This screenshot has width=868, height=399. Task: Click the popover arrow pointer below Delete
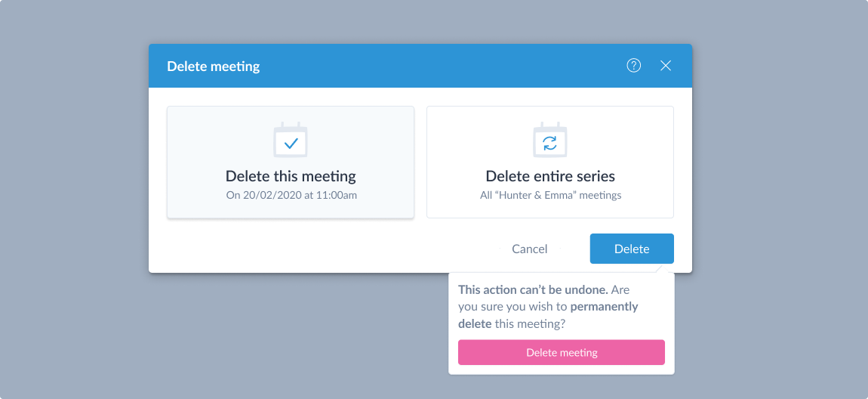coord(658,268)
